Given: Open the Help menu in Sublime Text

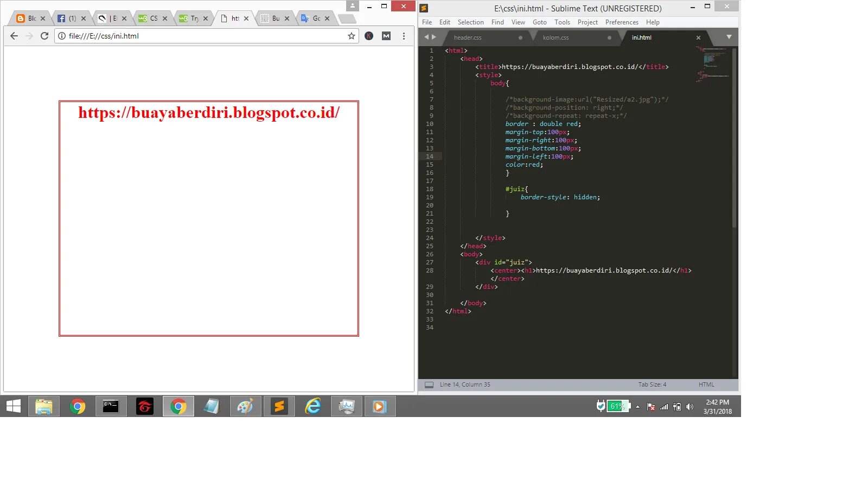Looking at the screenshot, I should (653, 22).
